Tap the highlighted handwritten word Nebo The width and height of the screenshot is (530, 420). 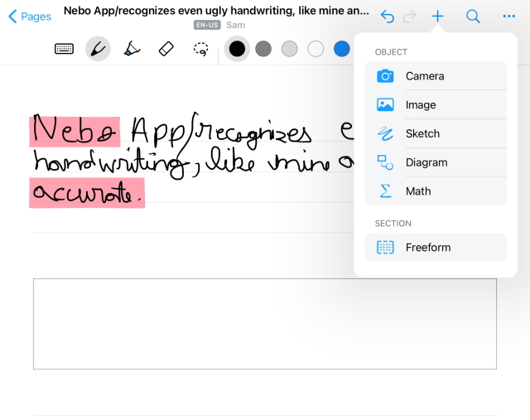tap(75, 132)
